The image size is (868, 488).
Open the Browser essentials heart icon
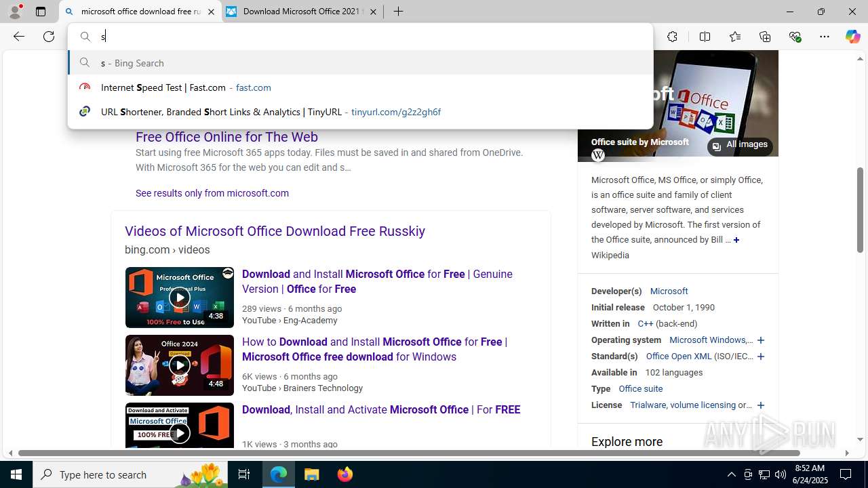795,37
